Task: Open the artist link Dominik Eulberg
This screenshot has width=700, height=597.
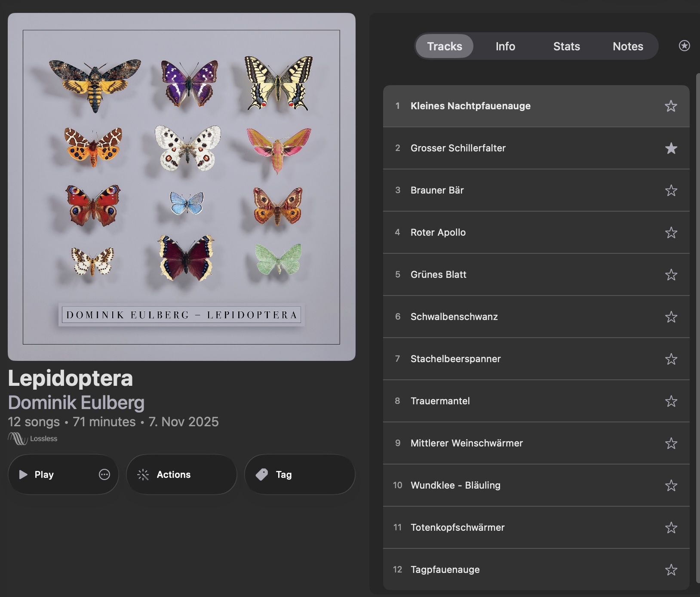Action: tap(77, 403)
